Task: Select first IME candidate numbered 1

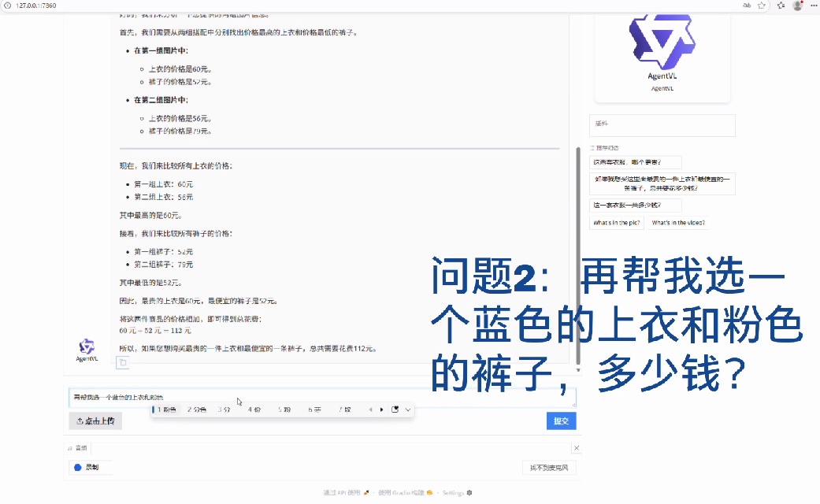Action: click(166, 409)
